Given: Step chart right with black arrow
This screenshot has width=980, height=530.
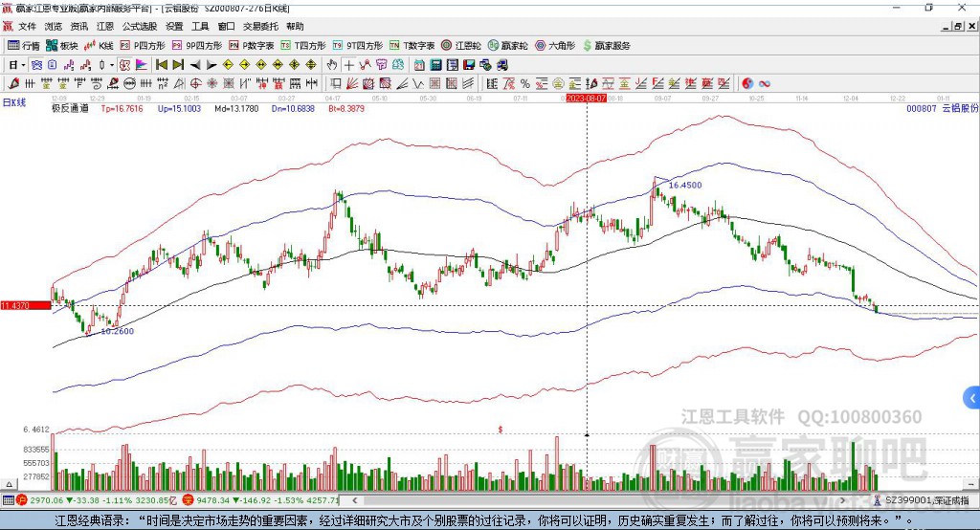Looking at the screenshot, I should point(212,65).
